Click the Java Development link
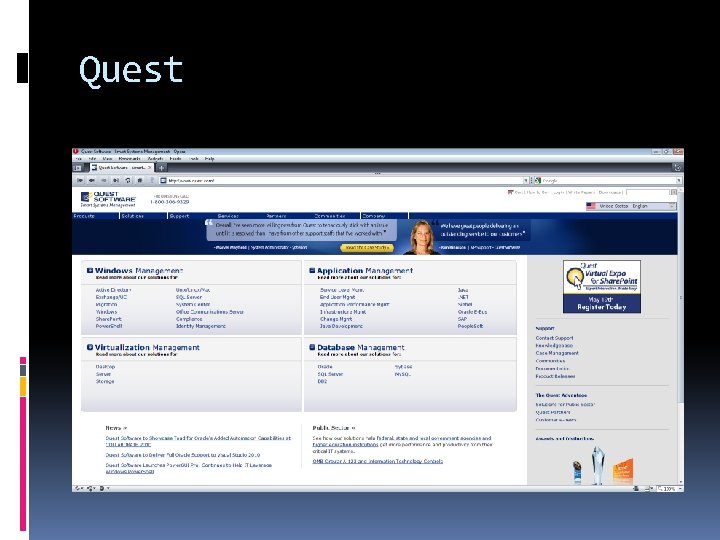 341,326
